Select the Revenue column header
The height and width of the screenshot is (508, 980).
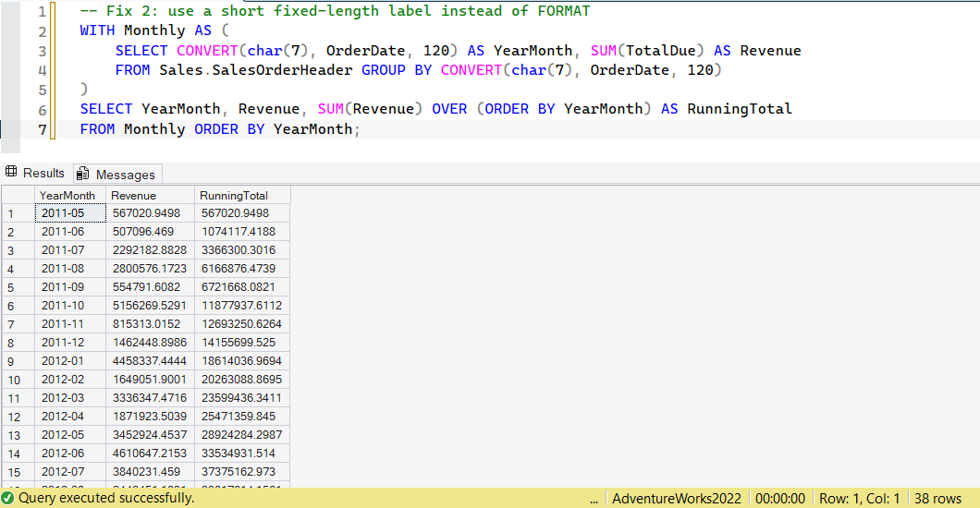click(150, 195)
